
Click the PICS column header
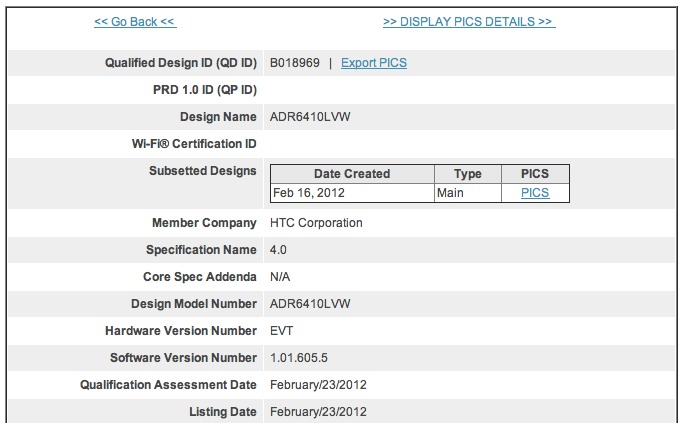tap(535, 174)
